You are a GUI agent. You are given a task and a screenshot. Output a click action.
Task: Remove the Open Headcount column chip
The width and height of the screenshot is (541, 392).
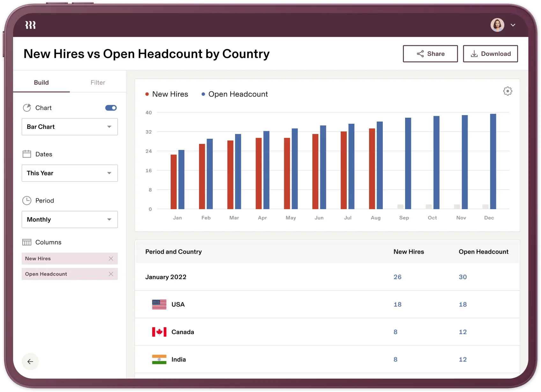pyautogui.click(x=111, y=274)
